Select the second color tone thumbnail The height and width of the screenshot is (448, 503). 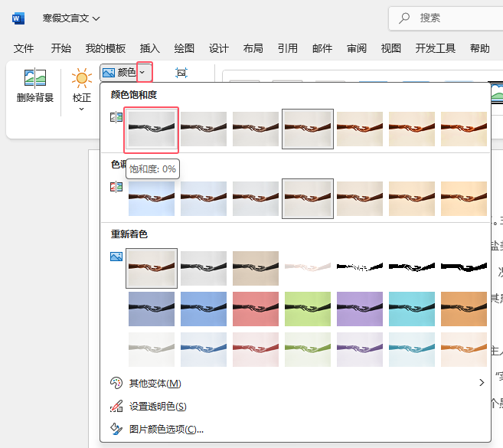(x=204, y=198)
